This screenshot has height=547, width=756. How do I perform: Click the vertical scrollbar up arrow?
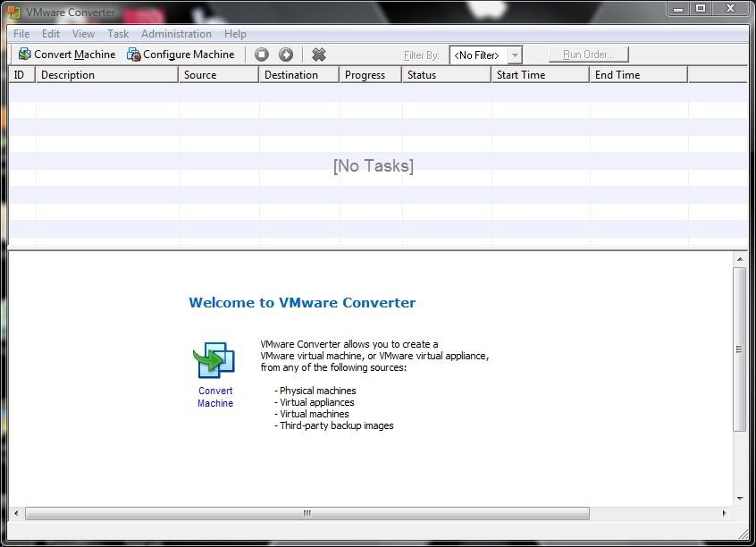(740, 259)
